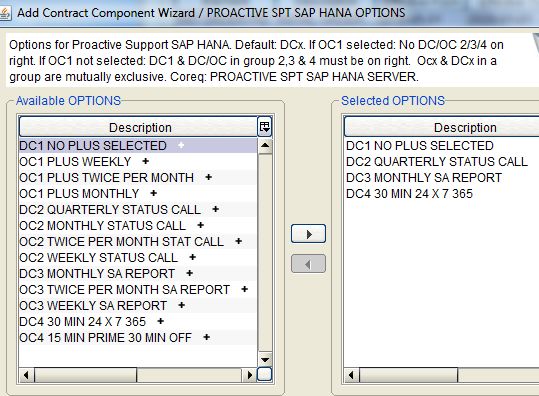The image size is (539, 396).
Task: Click the Java icon in the title bar
Action: (x=5, y=13)
